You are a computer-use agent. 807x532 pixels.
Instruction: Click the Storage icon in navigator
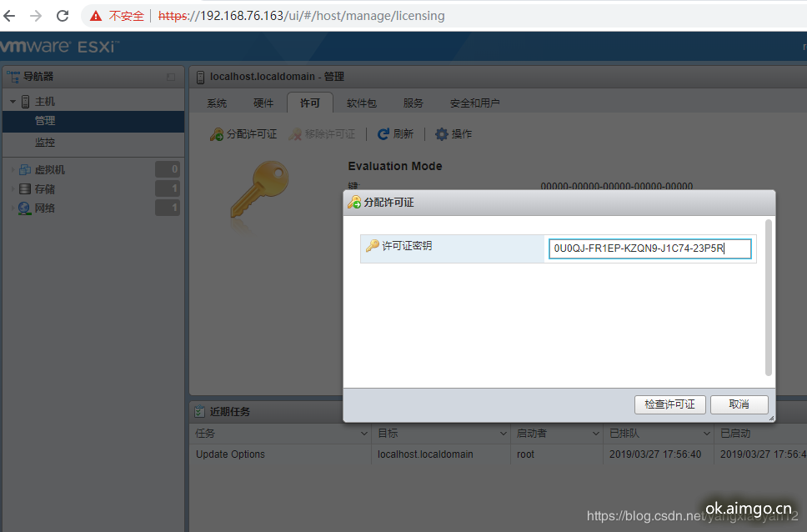[x=24, y=189]
